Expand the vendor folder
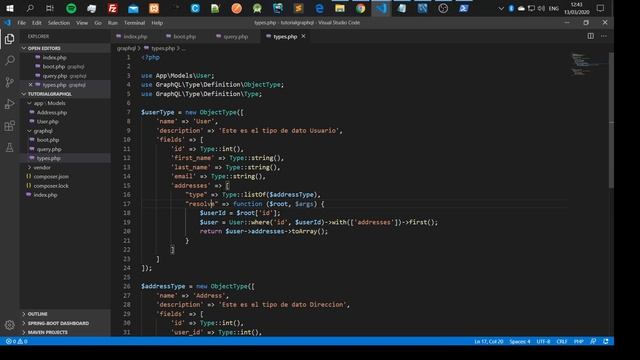Viewport: 640px width, 360px height. [42, 168]
